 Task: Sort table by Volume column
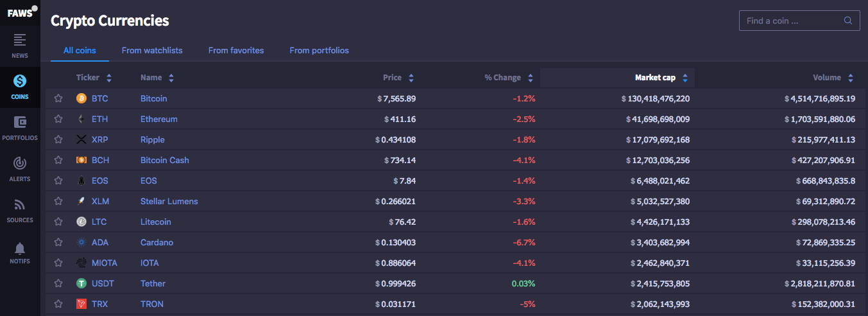[x=833, y=78]
